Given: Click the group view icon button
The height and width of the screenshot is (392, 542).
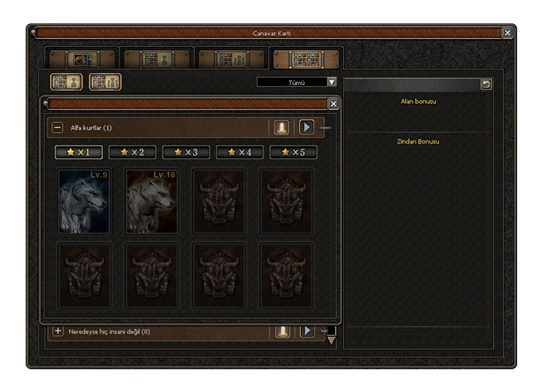Looking at the screenshot, I should tap(105, 82).
